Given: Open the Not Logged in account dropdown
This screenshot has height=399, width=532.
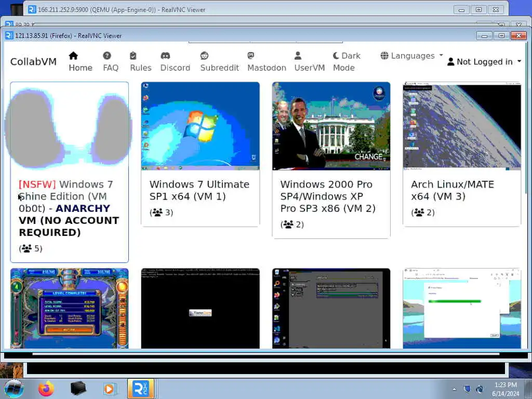Looking at the screenshot, I should coord(484,61).
